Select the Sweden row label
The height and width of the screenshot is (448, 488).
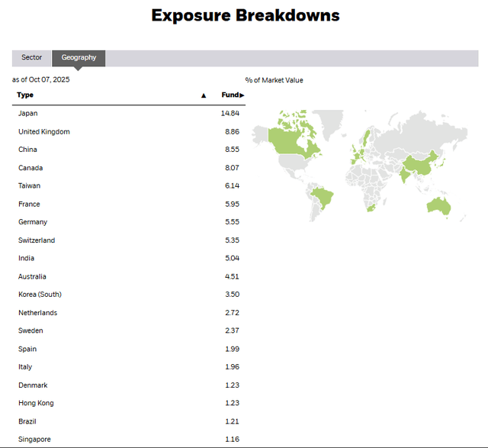pyautogui.click(x=30, y=330)
